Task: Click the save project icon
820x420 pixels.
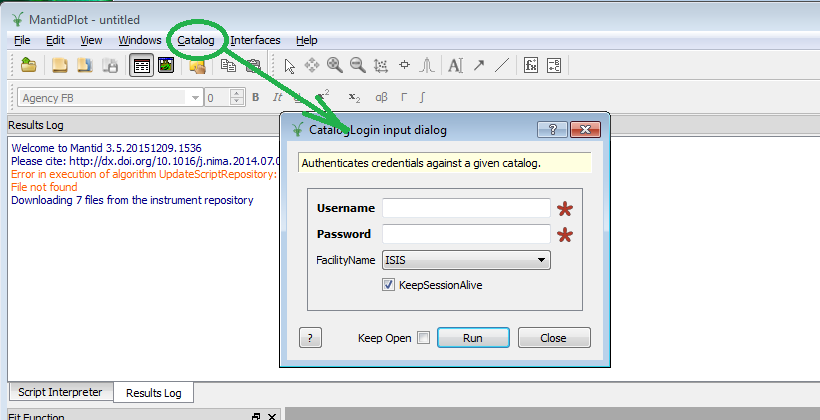Action: [85, 65]
